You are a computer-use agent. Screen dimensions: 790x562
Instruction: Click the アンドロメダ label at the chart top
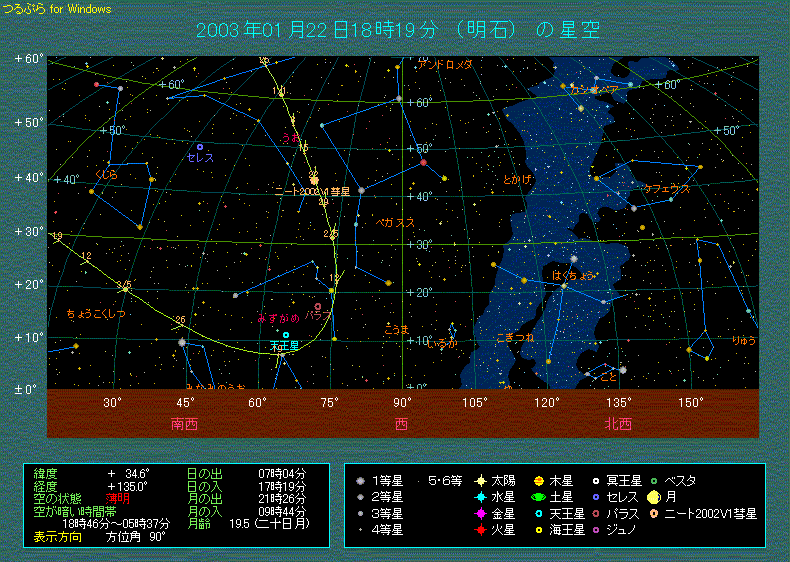pos(445,64)
